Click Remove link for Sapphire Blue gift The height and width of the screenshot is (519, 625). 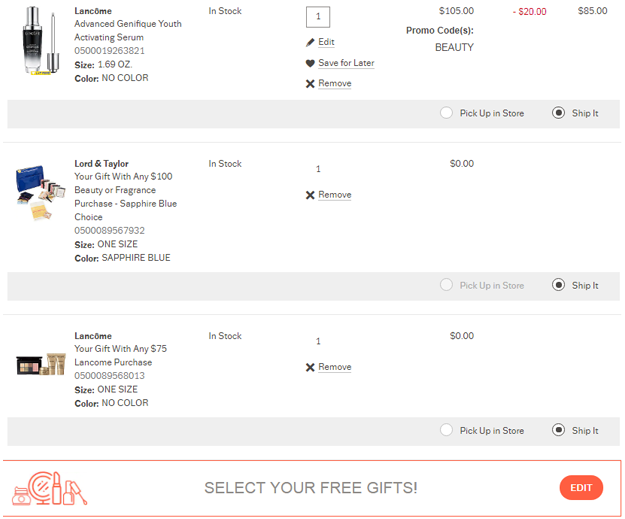pos(335,195)
